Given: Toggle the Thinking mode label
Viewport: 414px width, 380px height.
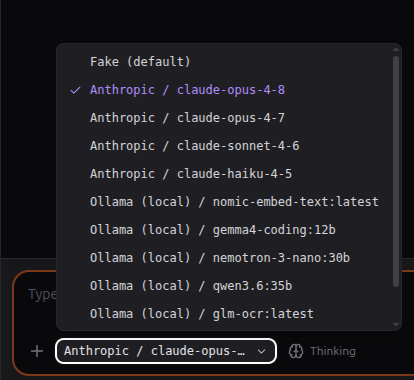Looking at the screenshot, I should coord(333,351).
